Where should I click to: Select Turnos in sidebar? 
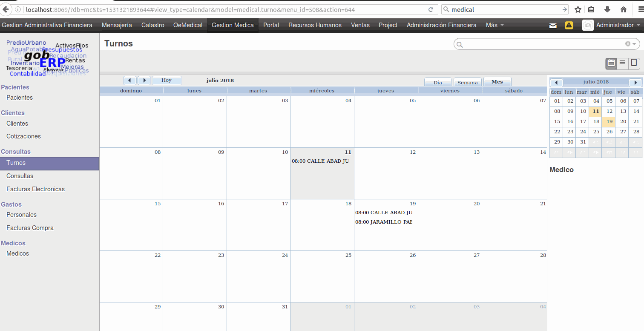pyautogui.click(x=49, y=163)
